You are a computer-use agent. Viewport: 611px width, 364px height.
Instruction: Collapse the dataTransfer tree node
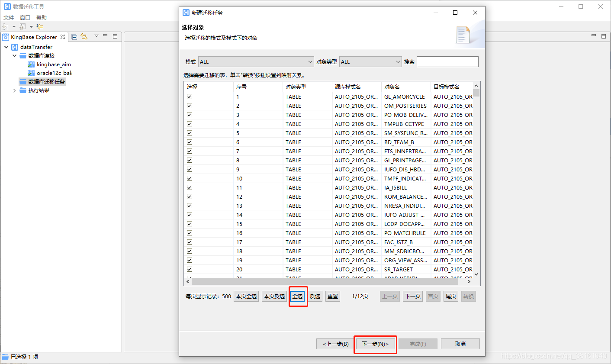point(6,47)
